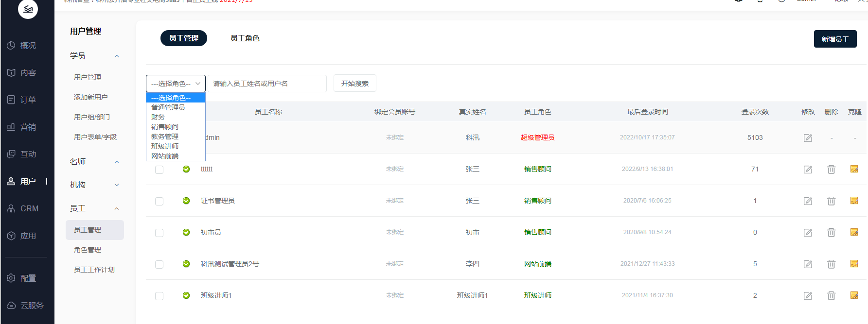868x324 pixels.
Task: Edit employee 班级讲师1
Action: pos(808,295)
